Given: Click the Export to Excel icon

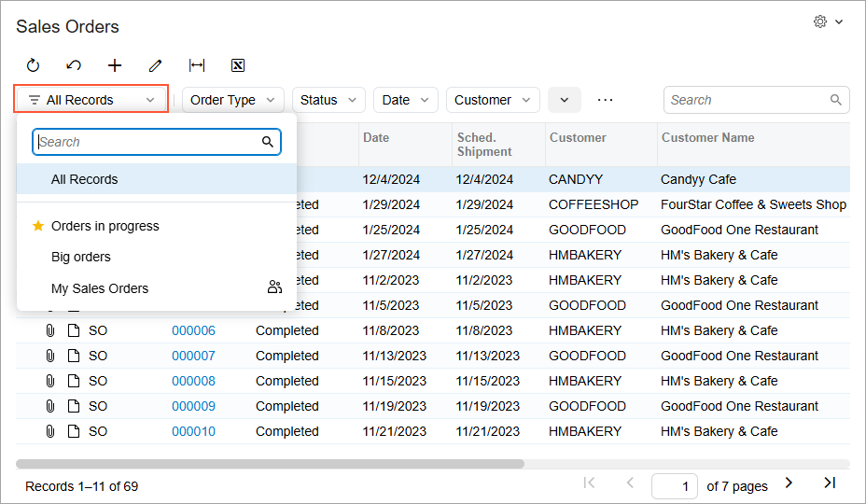Looking at the screenshot, I should [238, 65].
